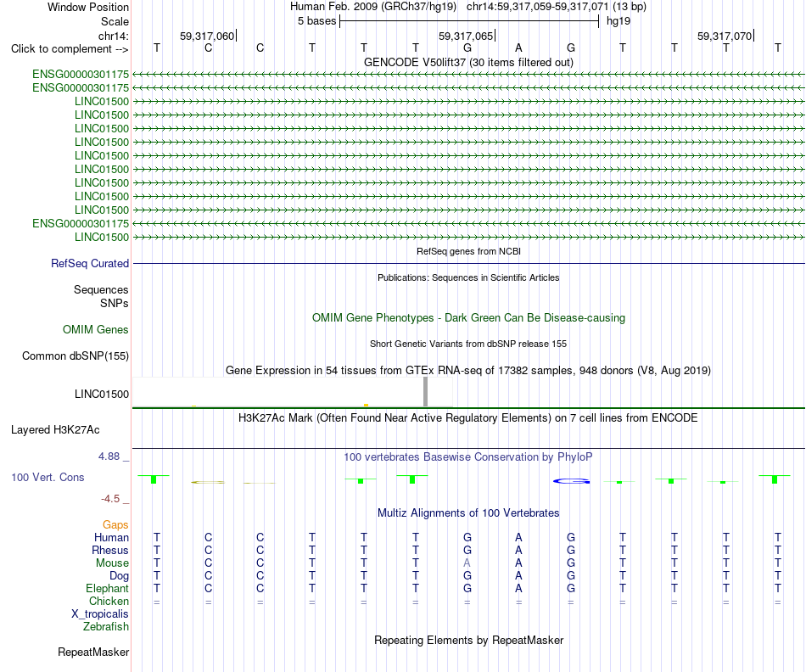This screenshot has height=672, width=806.
Task: Click the chr14: ruler label
Action: click(113, 36)
